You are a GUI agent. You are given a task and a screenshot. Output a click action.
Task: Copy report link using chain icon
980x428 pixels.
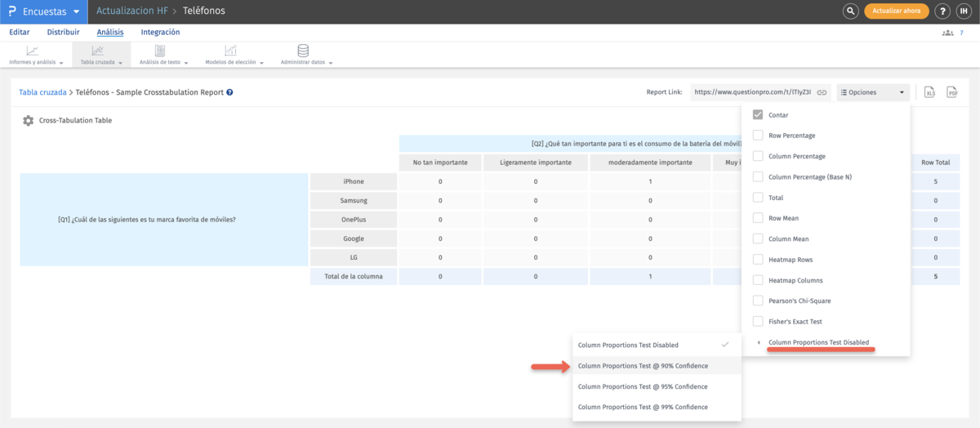tap(822, 93)
